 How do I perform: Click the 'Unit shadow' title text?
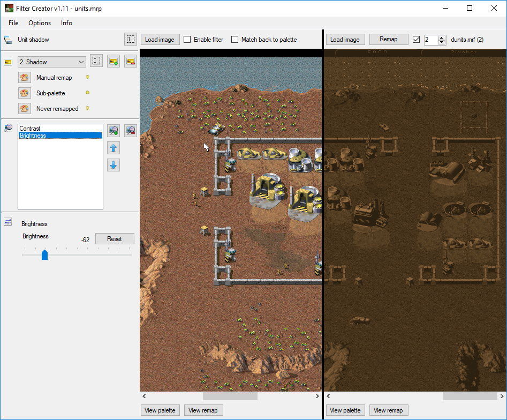33,40
